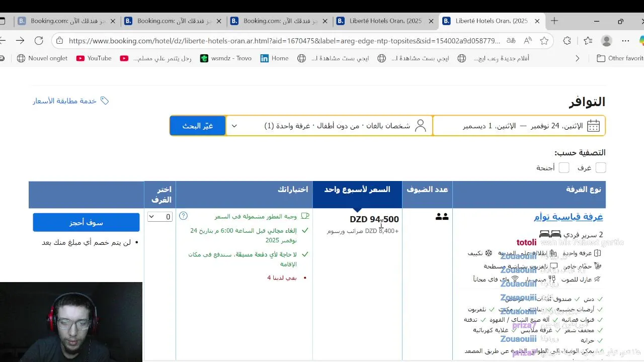The height and width of the screenshot is (362, 644).
Task: Select the active Liberté Hotels Oran tab
Action: 492,21
